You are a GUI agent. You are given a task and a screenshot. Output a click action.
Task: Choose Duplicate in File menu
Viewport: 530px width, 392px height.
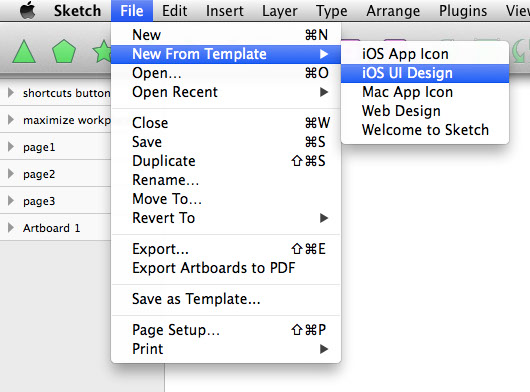(226, 161)
